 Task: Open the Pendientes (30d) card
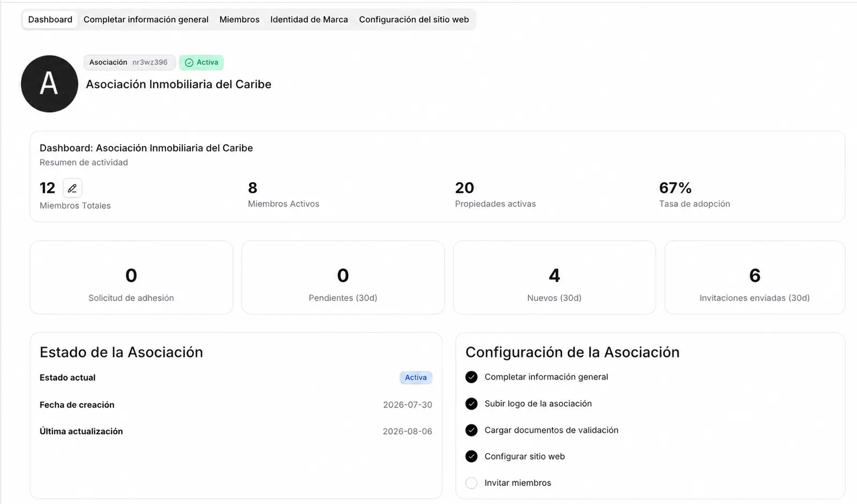point(343,277)
